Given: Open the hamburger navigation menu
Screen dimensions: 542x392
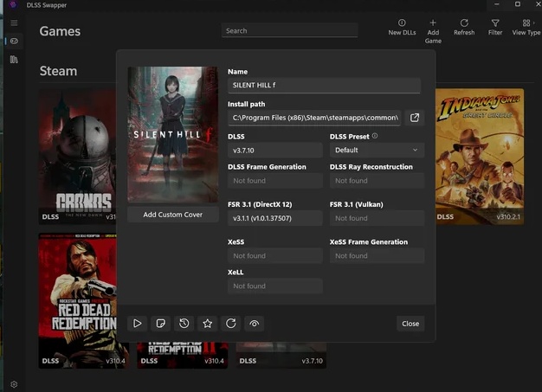Looking at the screenshot, I should (x=14, y=22).
